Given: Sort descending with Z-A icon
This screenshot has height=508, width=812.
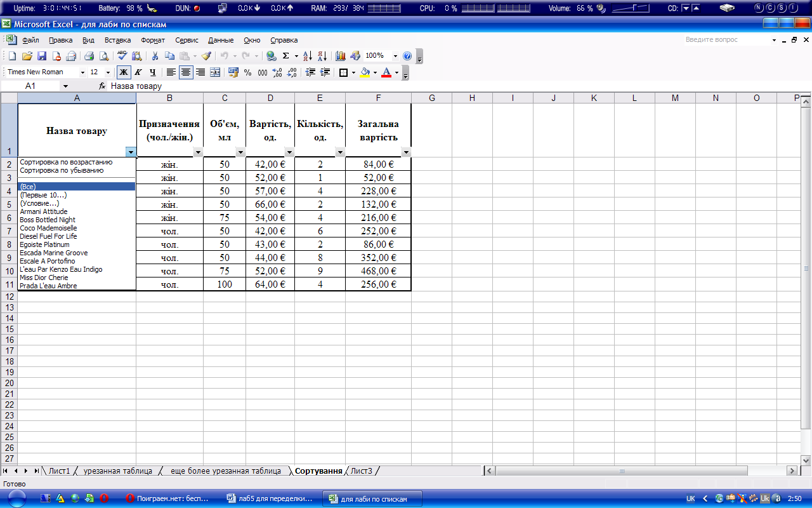Looking at the screenshot, I should tap(322, 56).
